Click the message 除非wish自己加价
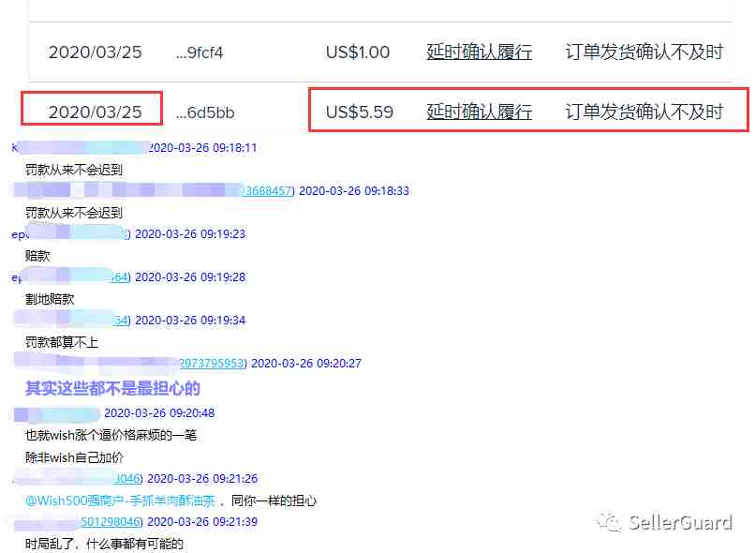 [x=74, y=457]
